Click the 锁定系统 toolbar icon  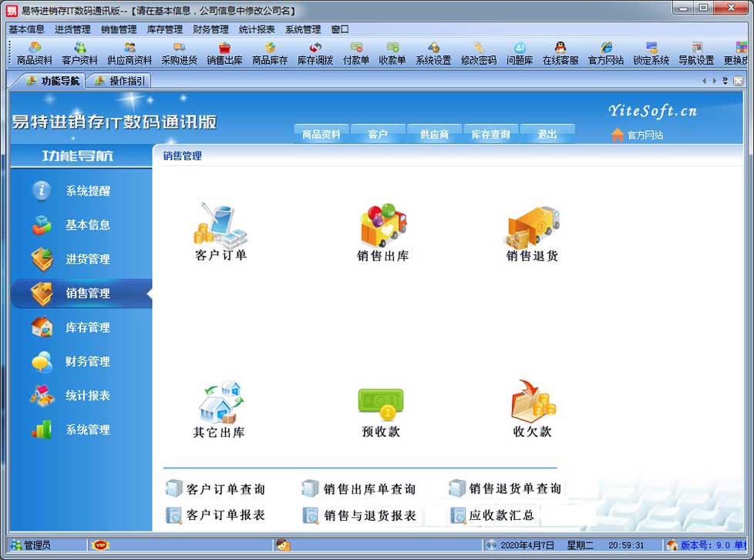click(651, 53)
